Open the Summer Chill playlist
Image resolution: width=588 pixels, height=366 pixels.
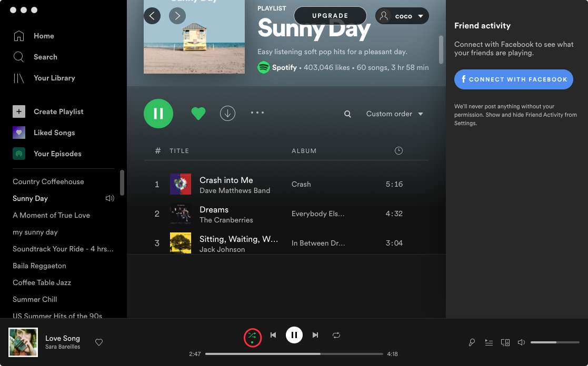[x=35, y=300]
